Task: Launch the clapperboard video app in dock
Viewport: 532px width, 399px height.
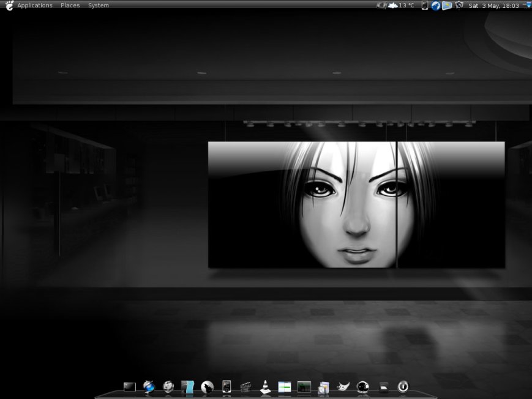Action: pyautogui.click(x=245, y=387)
